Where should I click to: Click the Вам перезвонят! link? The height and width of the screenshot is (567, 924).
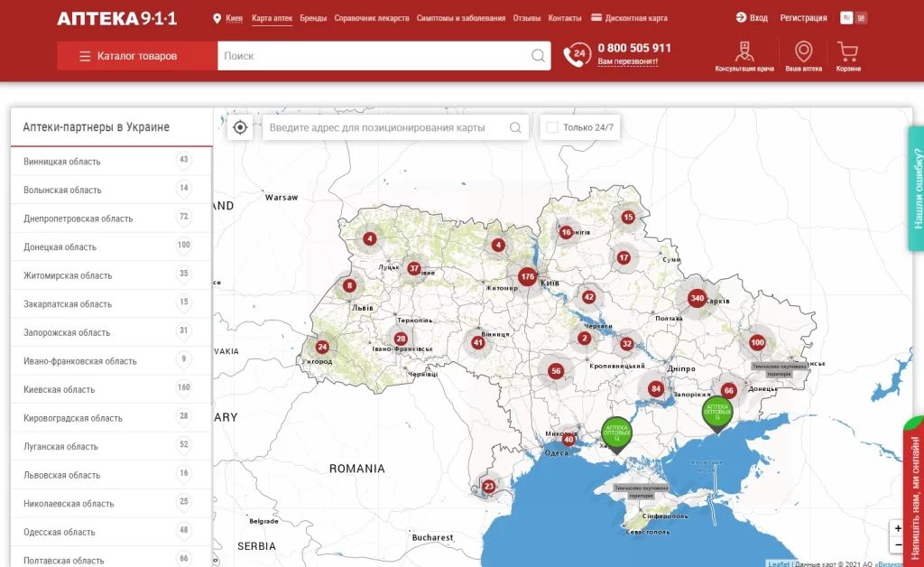point(628,61)
